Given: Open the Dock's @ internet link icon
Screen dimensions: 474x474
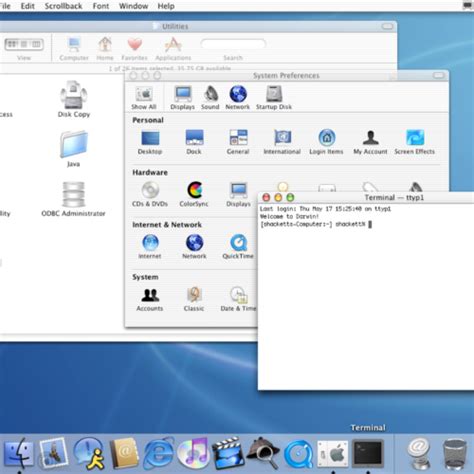Looking at the screenshot, I should (419, 454).
